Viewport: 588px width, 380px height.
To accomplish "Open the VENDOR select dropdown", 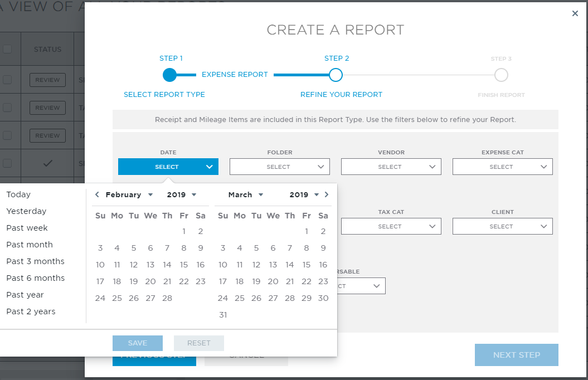I will tap(391, 166).
